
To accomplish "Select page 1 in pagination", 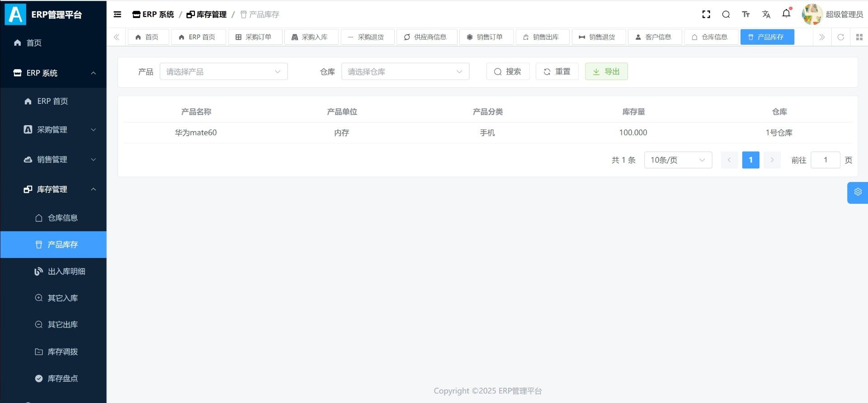I will [751, 160].
